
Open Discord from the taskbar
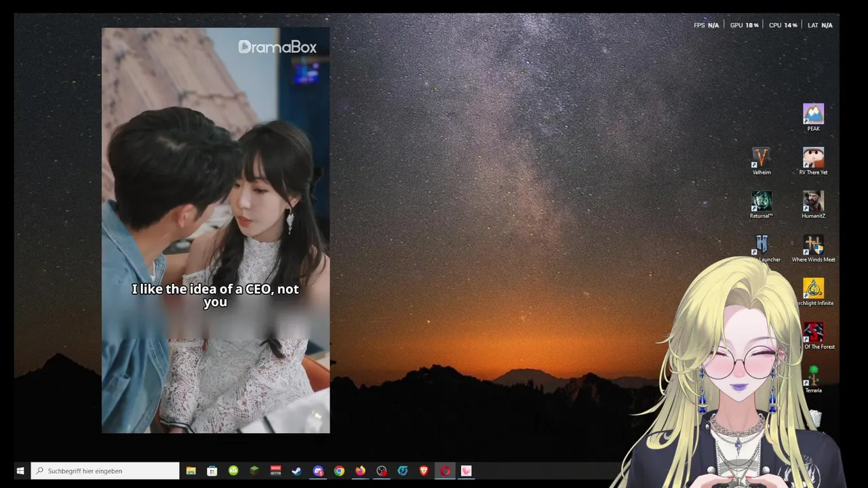318,470
